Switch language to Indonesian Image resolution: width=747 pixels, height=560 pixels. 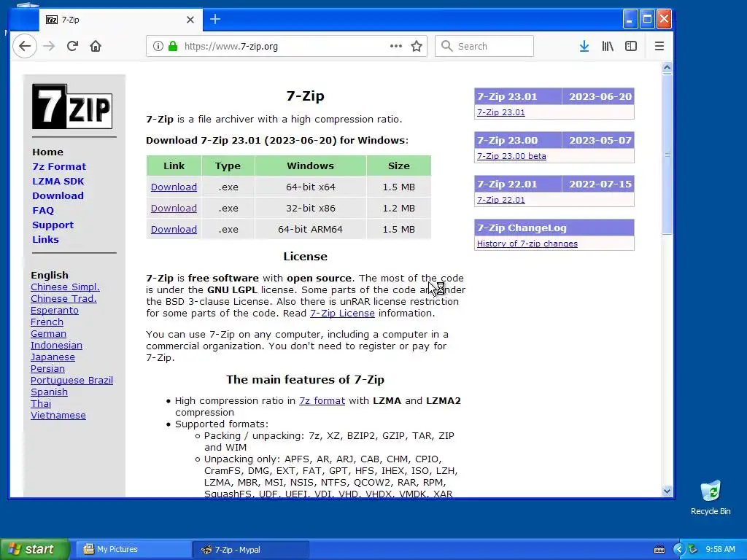(x=56, y=345)
